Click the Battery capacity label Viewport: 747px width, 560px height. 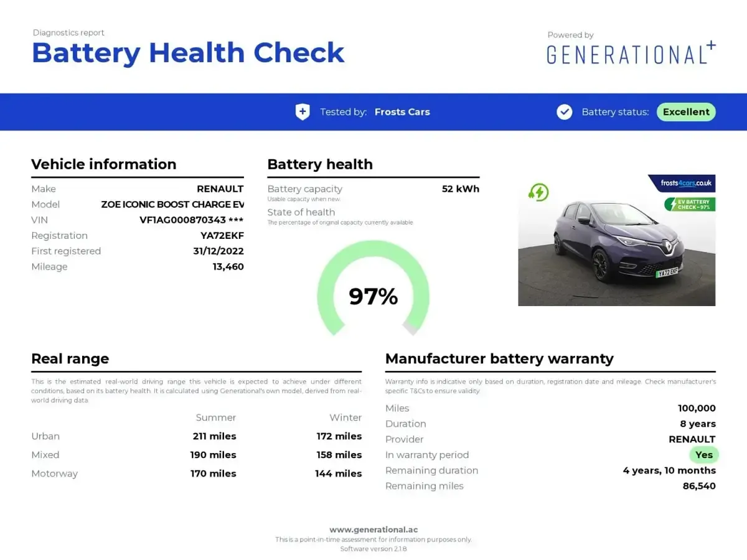(305, 189)
